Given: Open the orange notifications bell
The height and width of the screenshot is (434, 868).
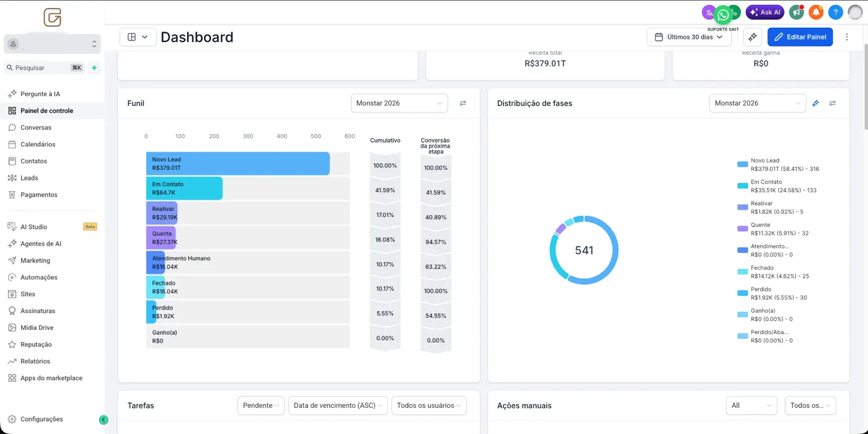Looking at the screenshot, I should click(817, 12).
